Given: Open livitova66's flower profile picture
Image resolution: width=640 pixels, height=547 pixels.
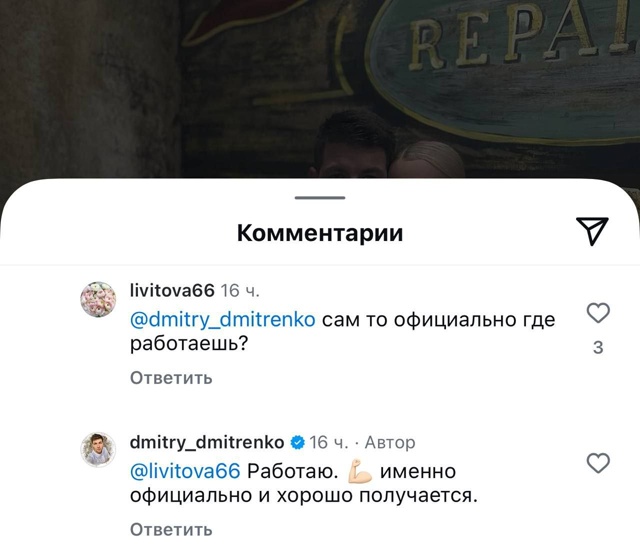Looking at the screenshot, I should [x=98, y=299].
